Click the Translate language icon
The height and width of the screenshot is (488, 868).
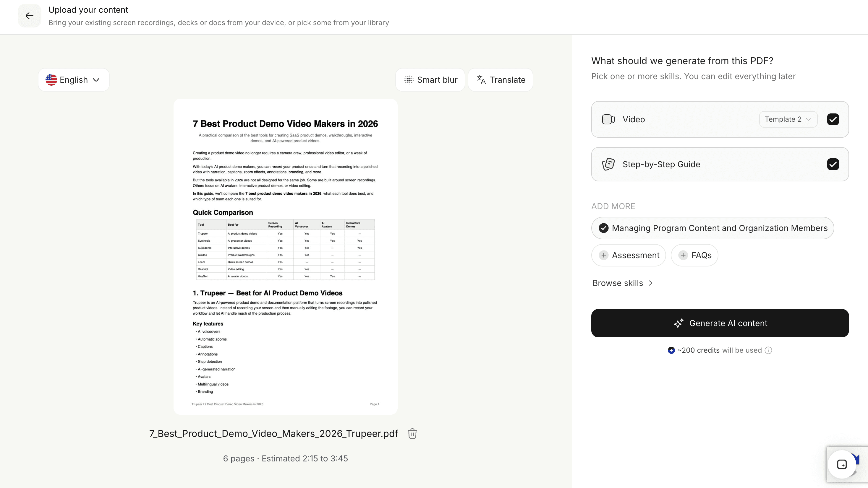click(481, 80)
